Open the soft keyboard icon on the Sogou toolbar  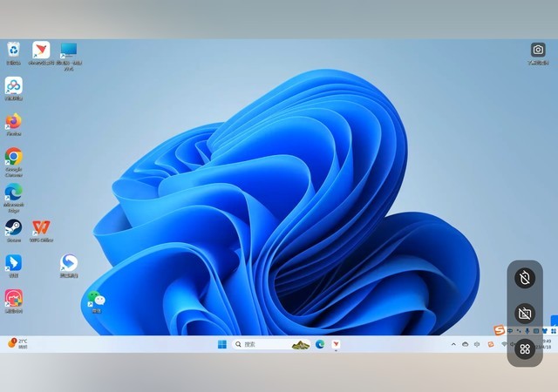(x=536, y=331)
